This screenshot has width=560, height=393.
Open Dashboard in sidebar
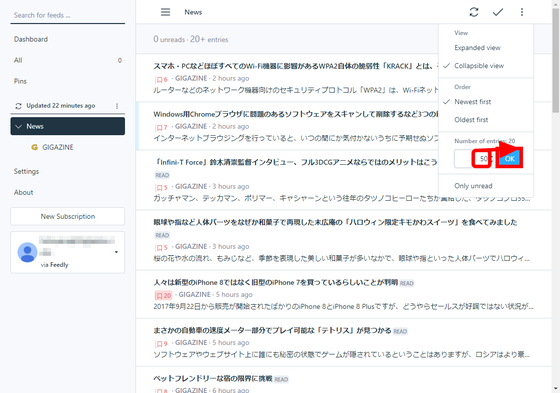[x=31, y=39]
